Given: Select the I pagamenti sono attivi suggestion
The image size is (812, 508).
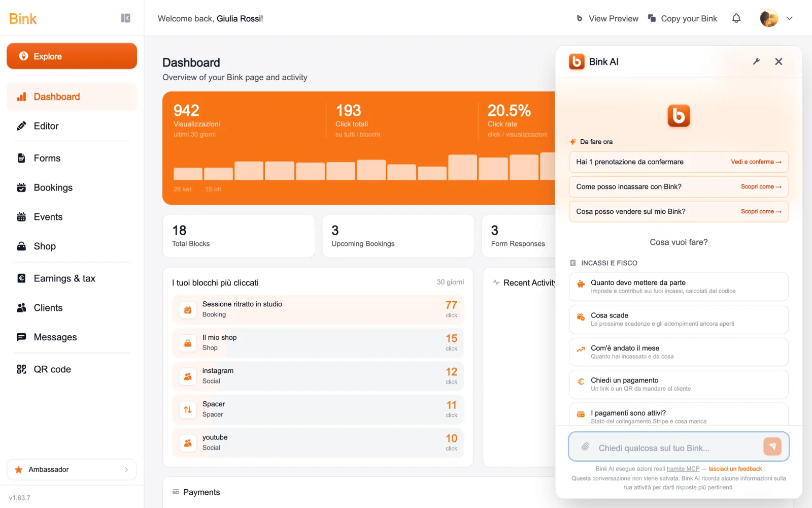Looking at the screenshot, I should pos(679,415).
